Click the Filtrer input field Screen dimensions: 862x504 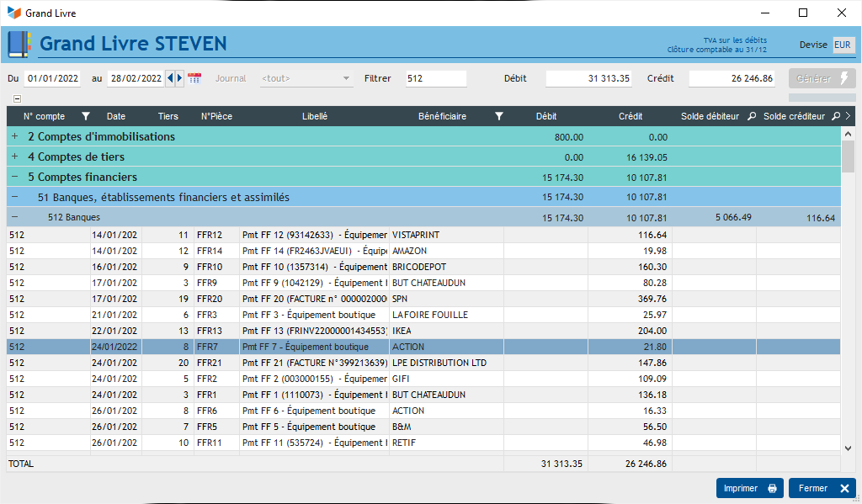tap(434, 78)
